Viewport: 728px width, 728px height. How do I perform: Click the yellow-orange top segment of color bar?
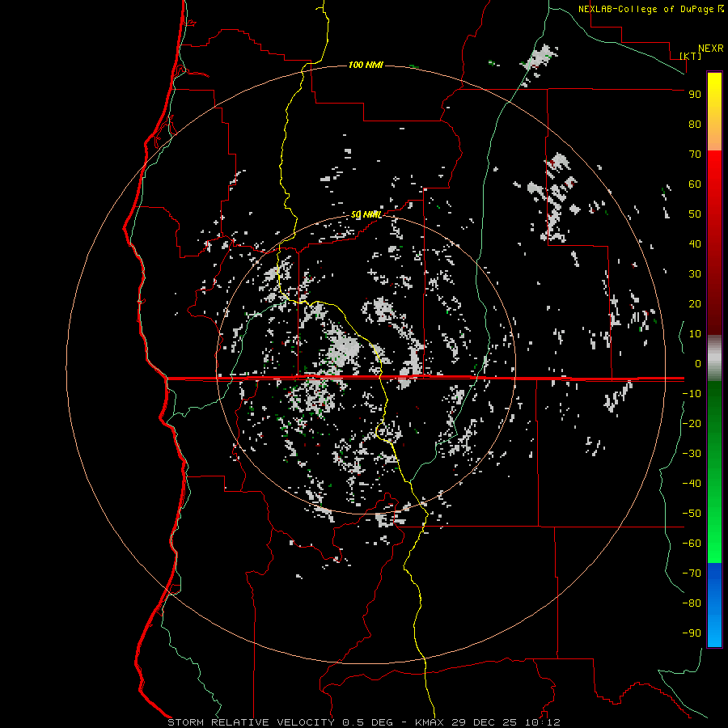point(714,112)
